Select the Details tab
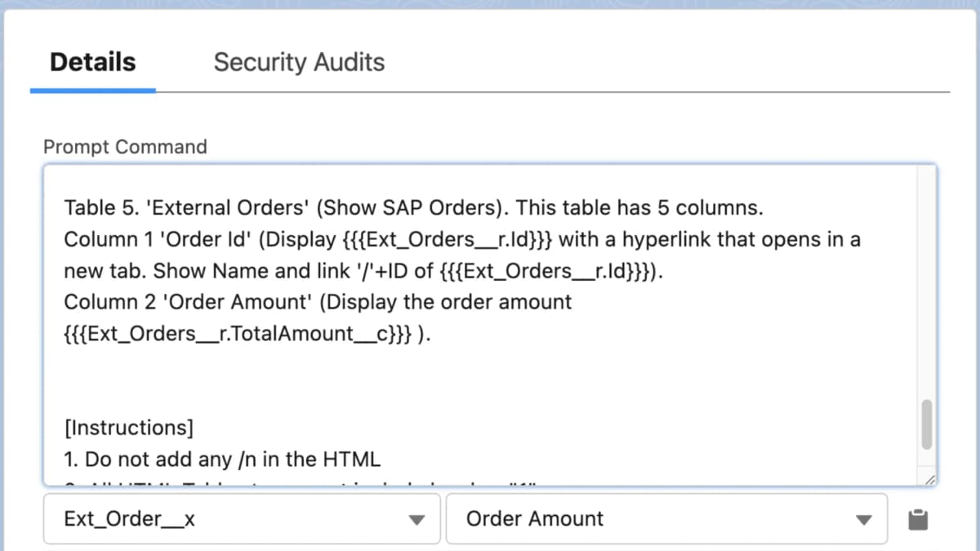 point(92,62)
